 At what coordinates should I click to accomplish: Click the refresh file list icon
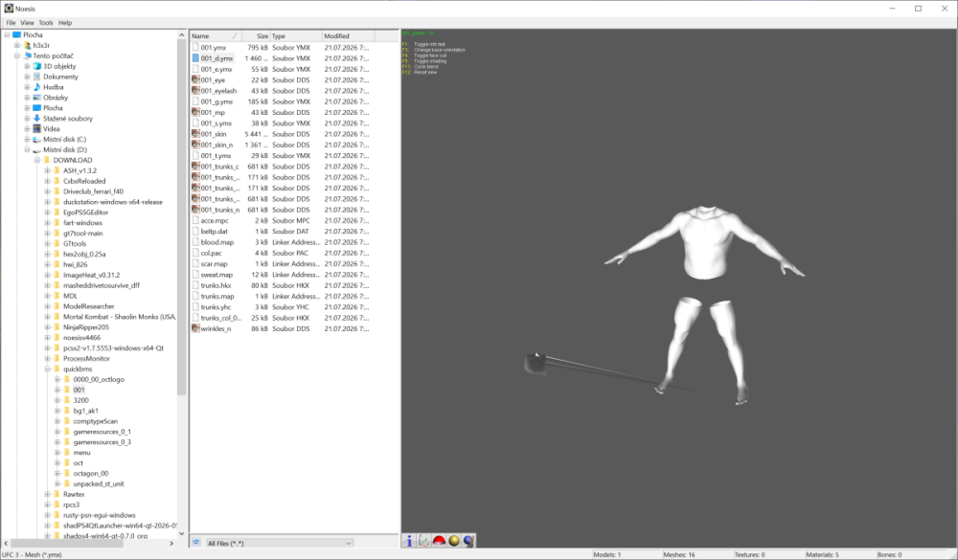[196, 542]
